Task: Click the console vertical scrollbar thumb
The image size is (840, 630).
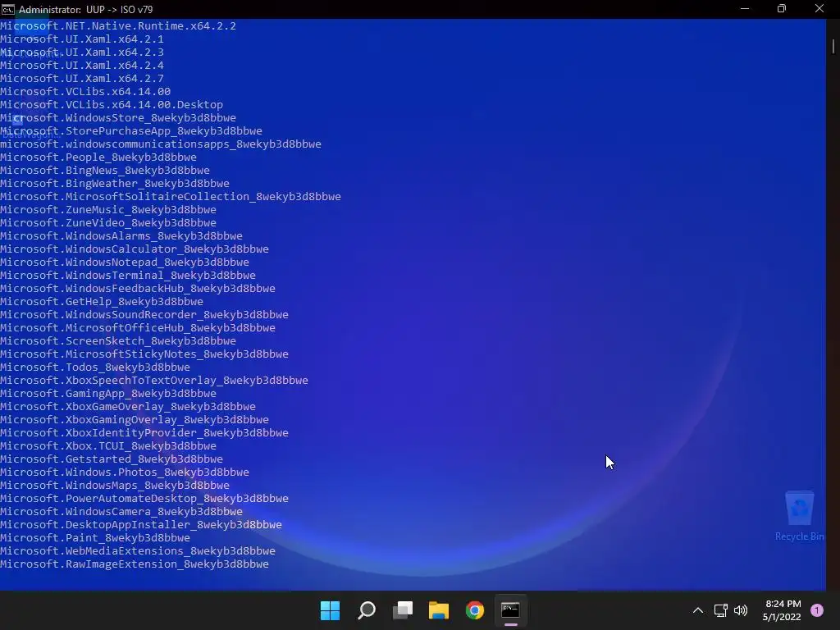Action: tap(833, 46)
